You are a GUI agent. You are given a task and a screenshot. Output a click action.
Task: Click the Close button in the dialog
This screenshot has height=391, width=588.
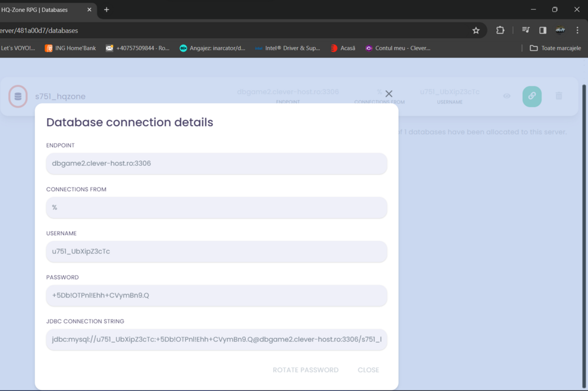click(x=368, y=370)
